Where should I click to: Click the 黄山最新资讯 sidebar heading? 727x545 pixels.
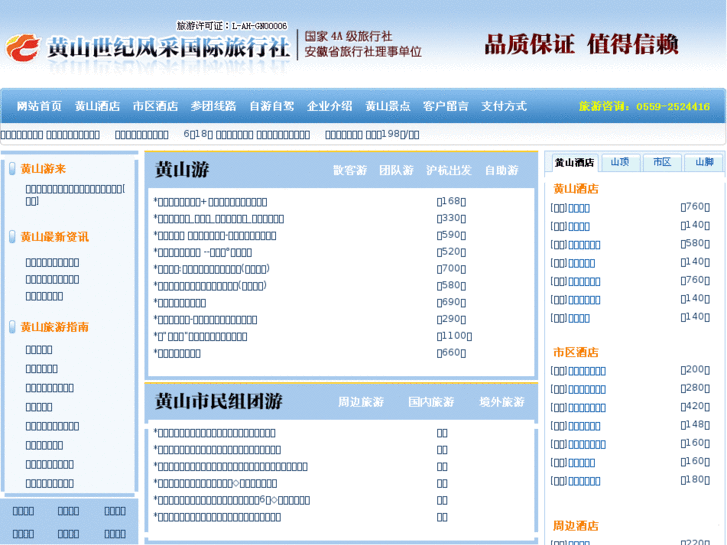tap(55, 237)
